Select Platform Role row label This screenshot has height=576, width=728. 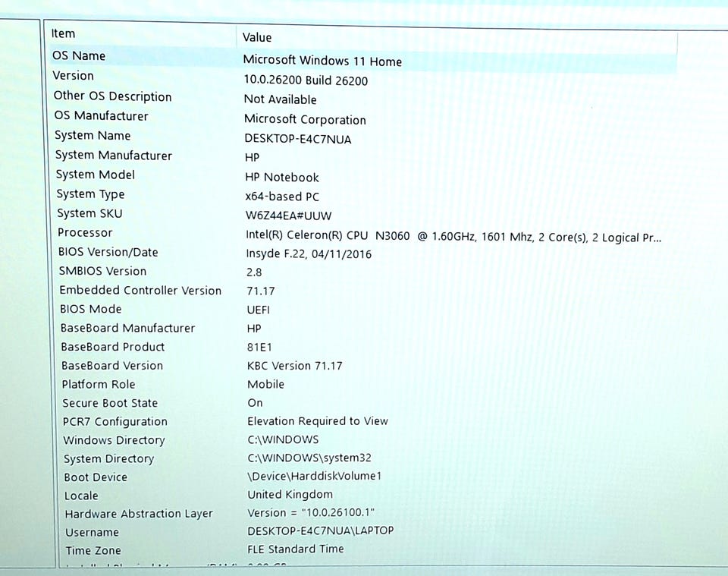pyautogui.click(x=99, y=384)
